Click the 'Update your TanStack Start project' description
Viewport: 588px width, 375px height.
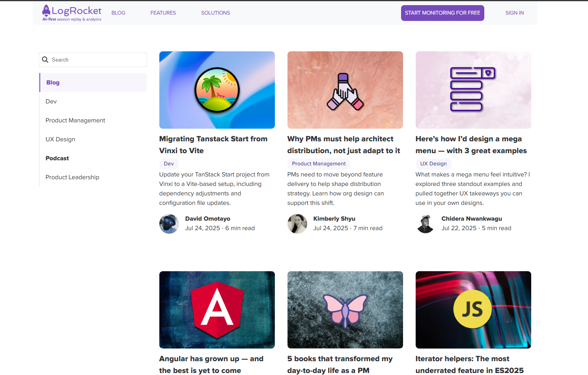coord(215,189)
